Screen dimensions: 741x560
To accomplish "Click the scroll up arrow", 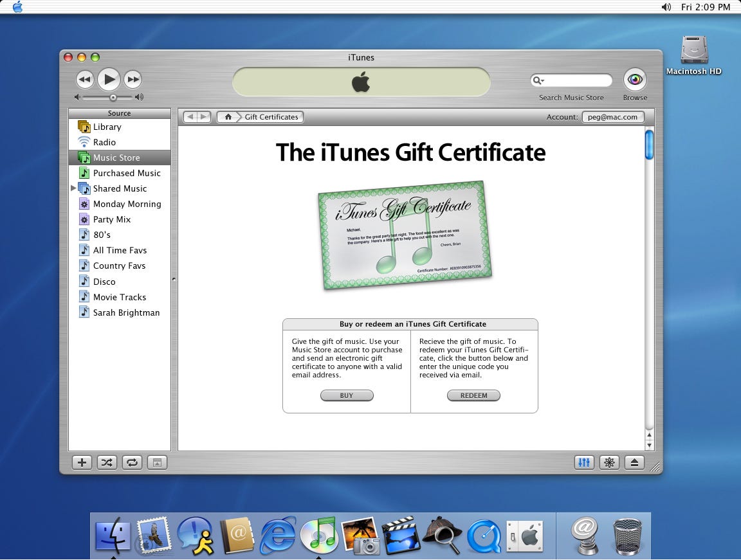I will click(x=649, y=435).
